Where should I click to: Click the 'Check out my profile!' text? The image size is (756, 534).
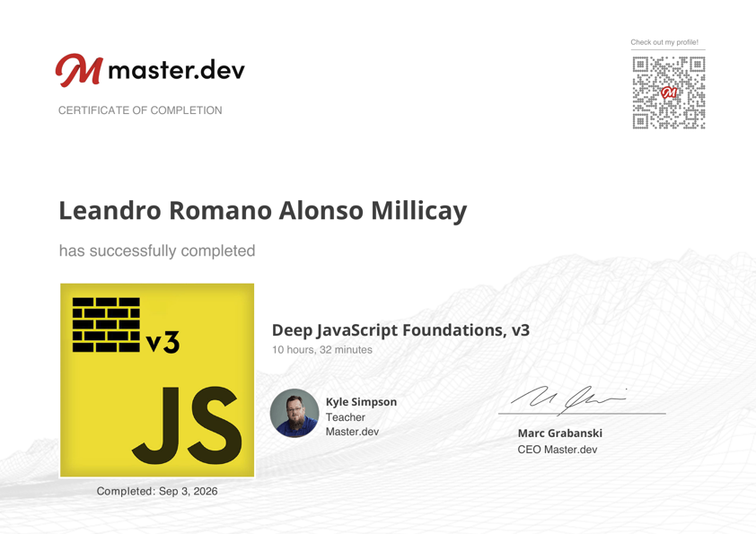[664, 42]
